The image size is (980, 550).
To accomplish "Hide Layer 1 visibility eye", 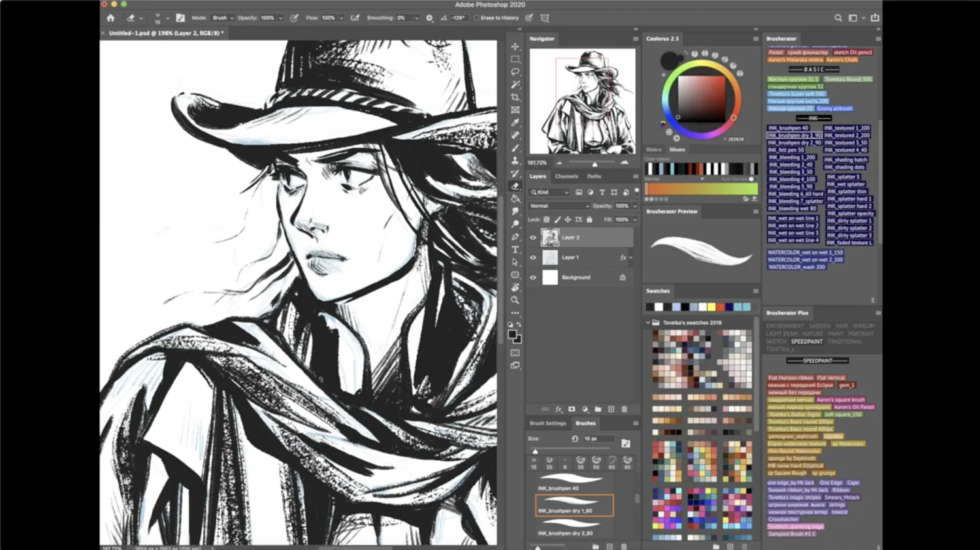I will pos(533,258).
